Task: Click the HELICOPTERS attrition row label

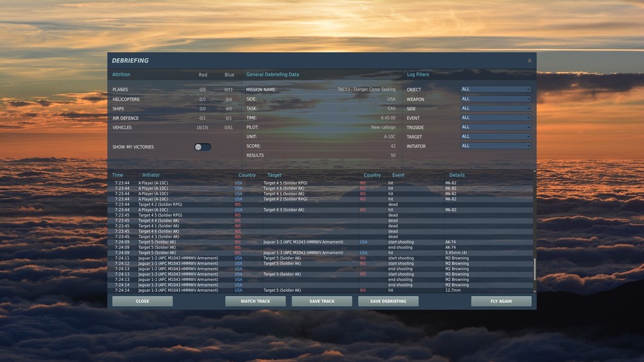Action: [126, 99]
